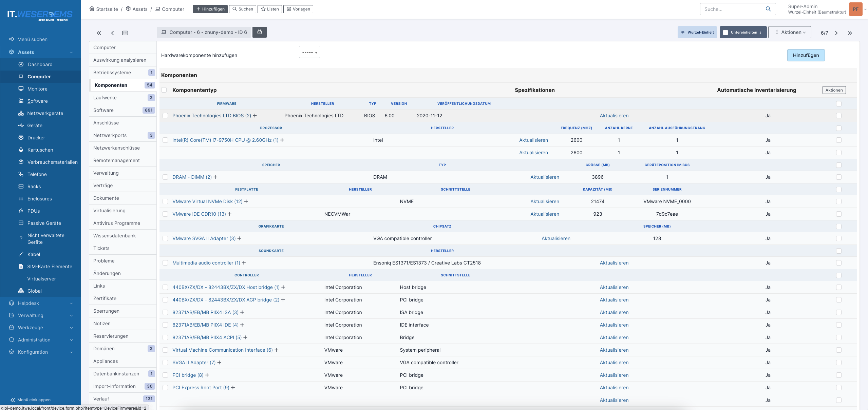Check the Multimedia audio controller row
The height and width of the screenshot is (410, 868).
[165, 263]
